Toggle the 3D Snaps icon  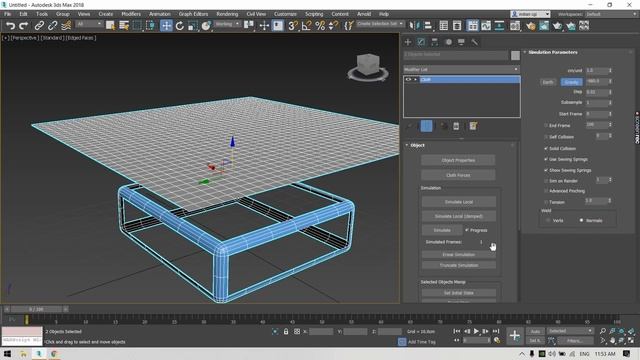pyautogui.click(x=293, y=26)
